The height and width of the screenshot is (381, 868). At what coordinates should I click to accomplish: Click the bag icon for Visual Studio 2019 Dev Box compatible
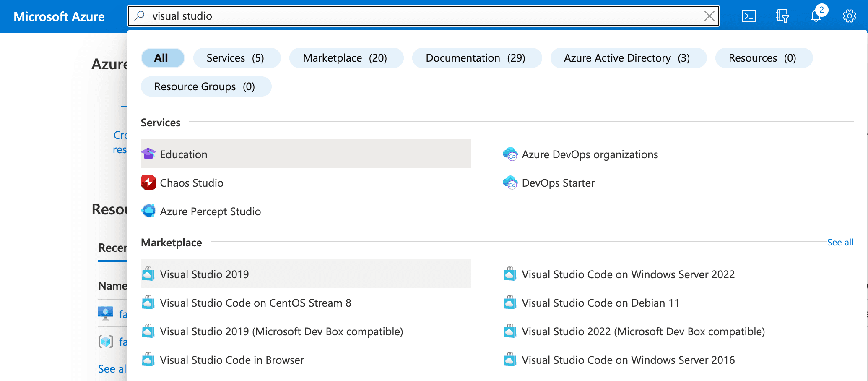(x=148, y=331)
